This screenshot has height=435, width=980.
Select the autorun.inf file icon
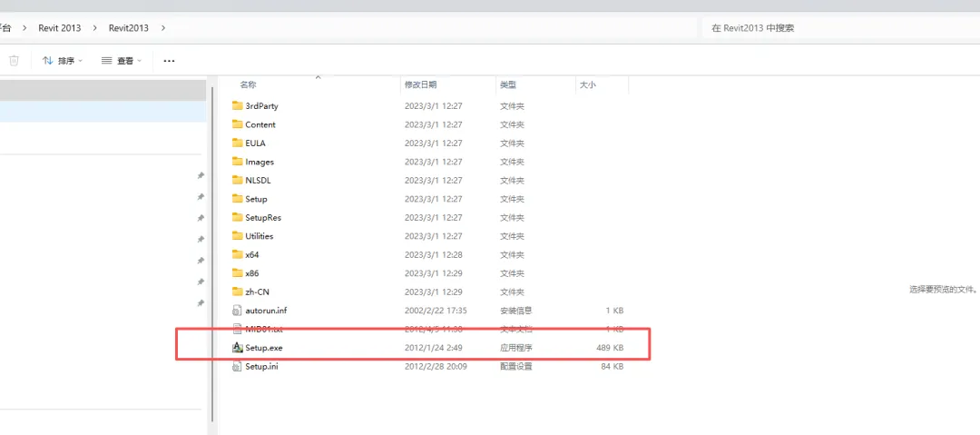click(x=237, y=311)
